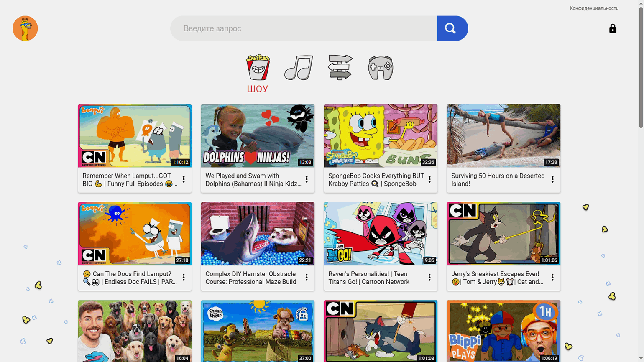Open title Remember When Lamput...GOT BIG
The image size is (644, 362).
pyautogui.click(x=130, y=180)
